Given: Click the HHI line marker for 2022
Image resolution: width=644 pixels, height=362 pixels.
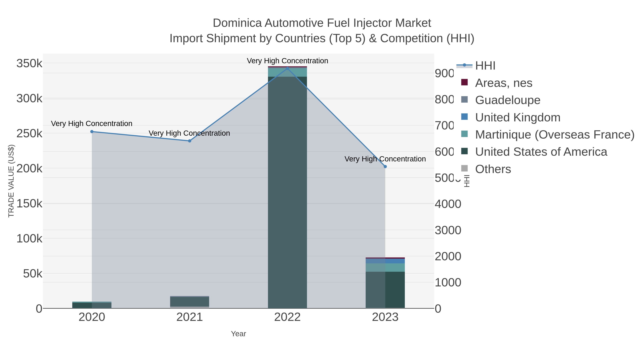Looking at the screenshot, I should click(x=287, y=68).
